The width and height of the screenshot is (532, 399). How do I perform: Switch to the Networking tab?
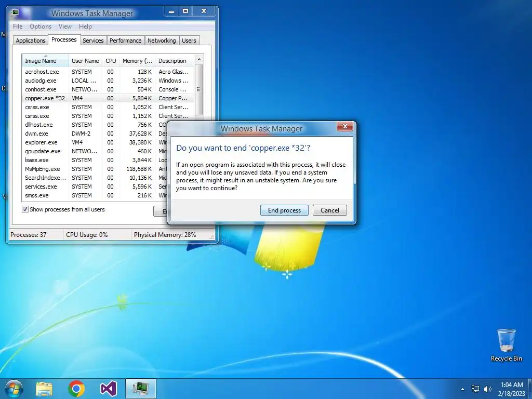click(162, 41)
